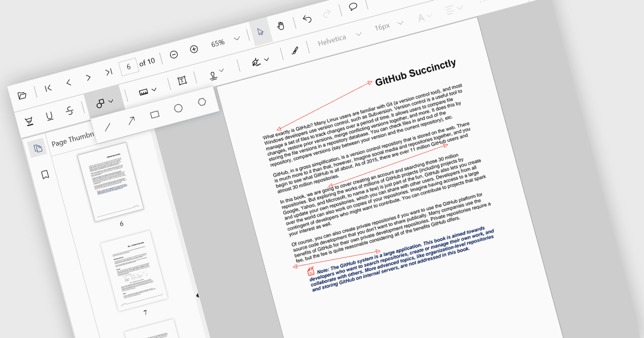The height and width of the screenshot is (338, 644).
Task: Choose the arrow shape
Action: (131, 121)
